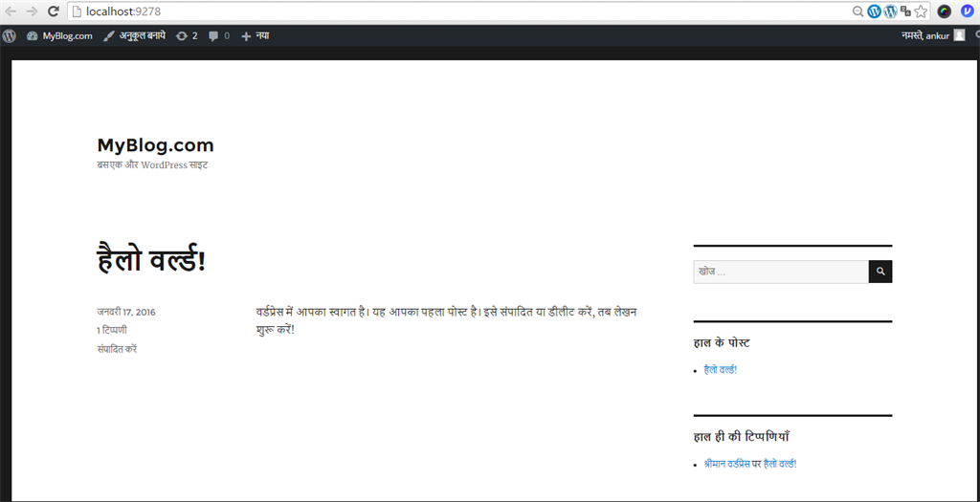Screen dimensions: 980x502
Task: Click the outlined WordPress icon in address bar
Action: pos(890,11)
